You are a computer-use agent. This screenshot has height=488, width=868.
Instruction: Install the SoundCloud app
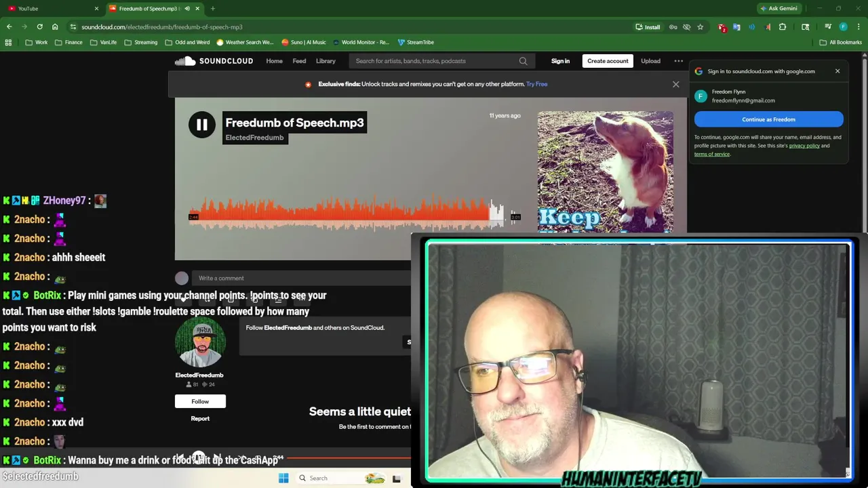click(648, 27)
